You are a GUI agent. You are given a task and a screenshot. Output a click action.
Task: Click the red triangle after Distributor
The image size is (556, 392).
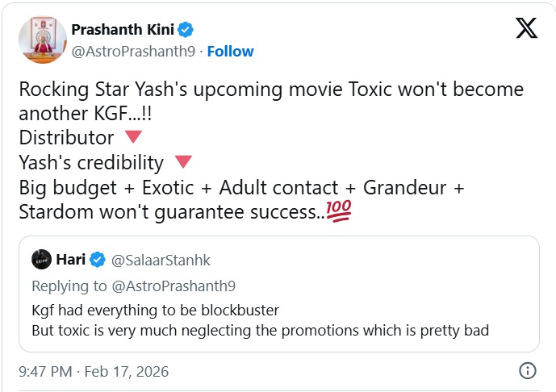[134, 138]
